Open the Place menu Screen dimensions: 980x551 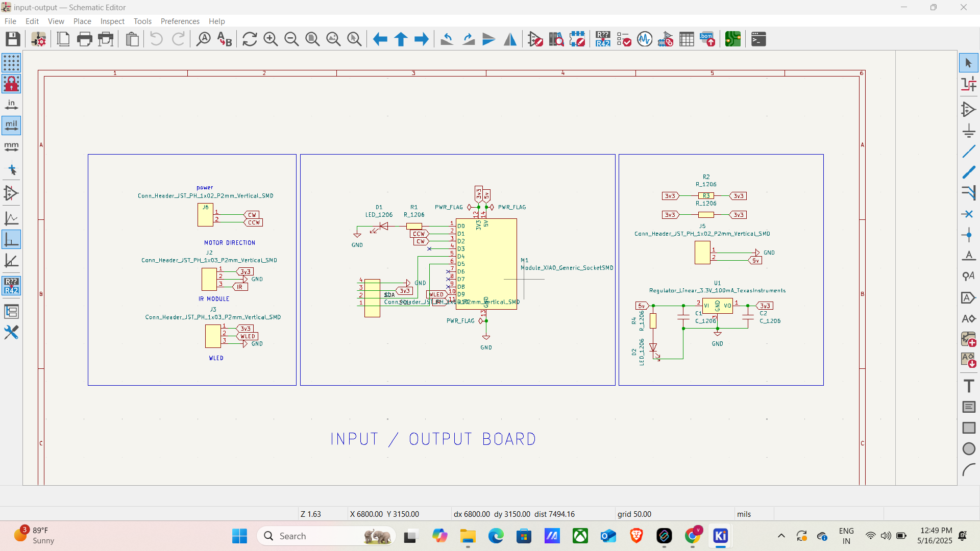pos(82,21)
